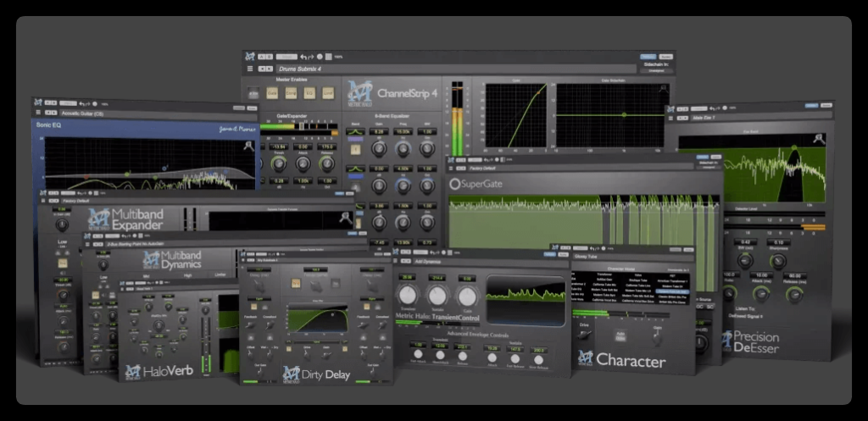Open the Male Ess 1 preset menu in DeEsser
The height and width of the screenshot is (421, 868).
click(x=760, y=117)
